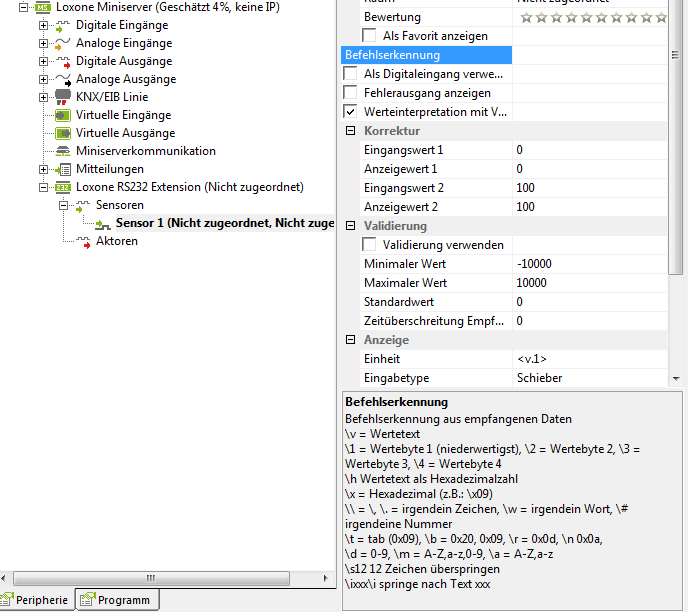Click the RS232 Extension icon

[62, 187]
